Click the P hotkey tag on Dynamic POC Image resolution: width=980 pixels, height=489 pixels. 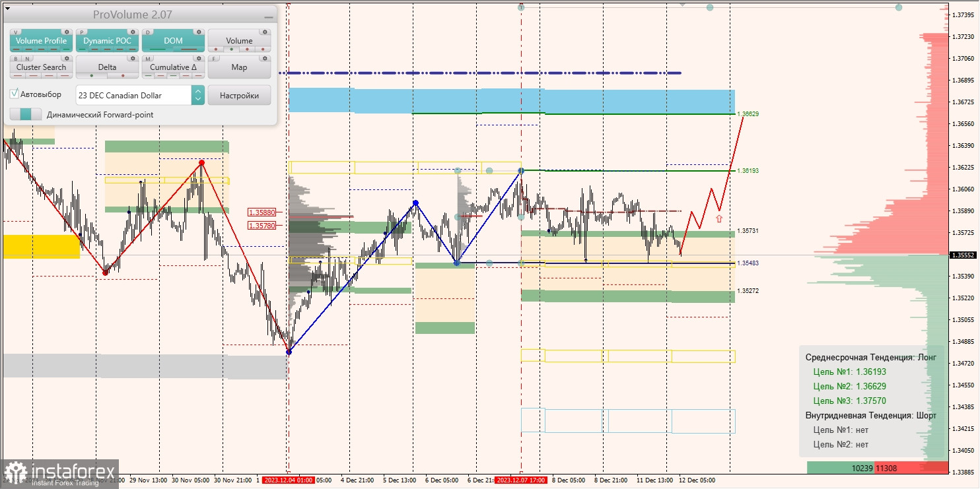82,32
